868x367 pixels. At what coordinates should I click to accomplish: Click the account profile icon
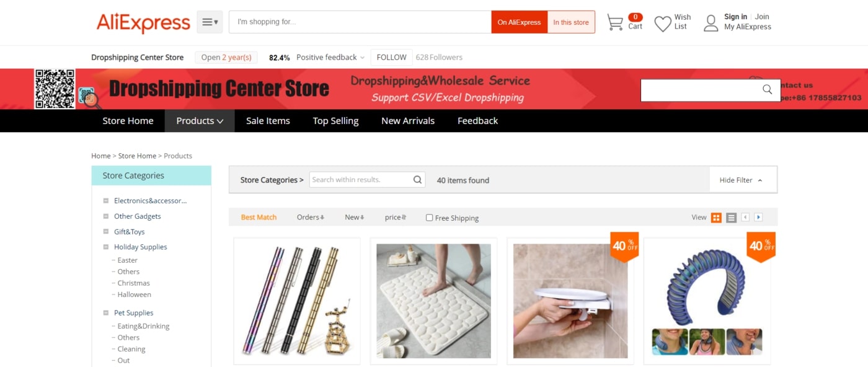[711, 23]
